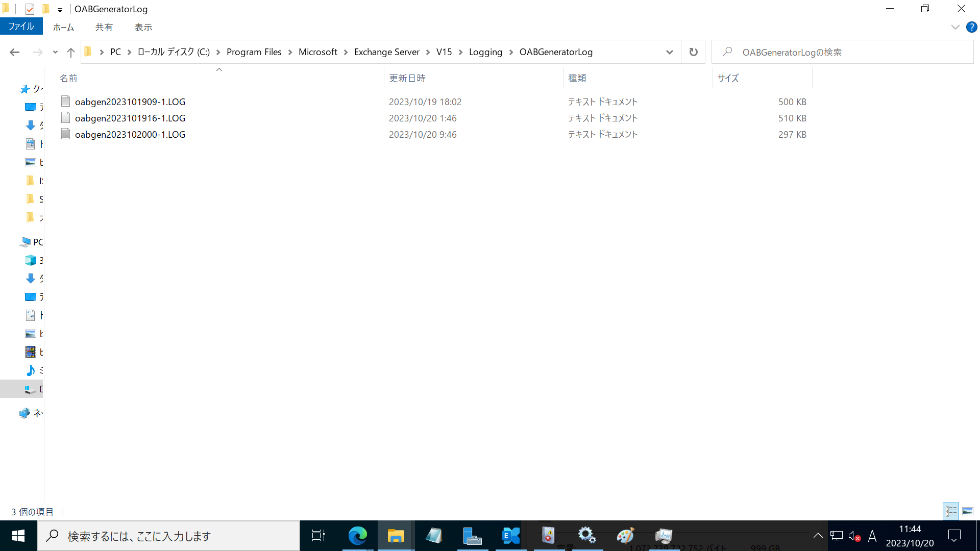
Task: Open the gears settings app on taskbar
Action: click(x=587, y=536)
